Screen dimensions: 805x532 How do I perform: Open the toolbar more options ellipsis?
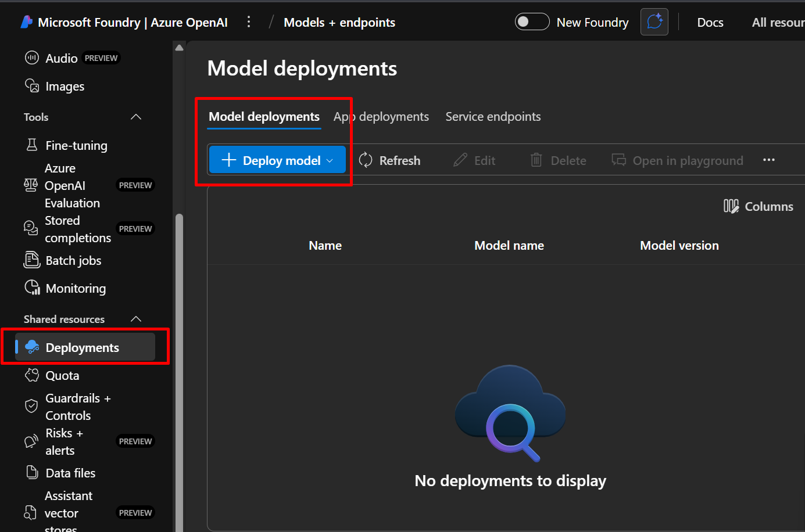[768, 160]
